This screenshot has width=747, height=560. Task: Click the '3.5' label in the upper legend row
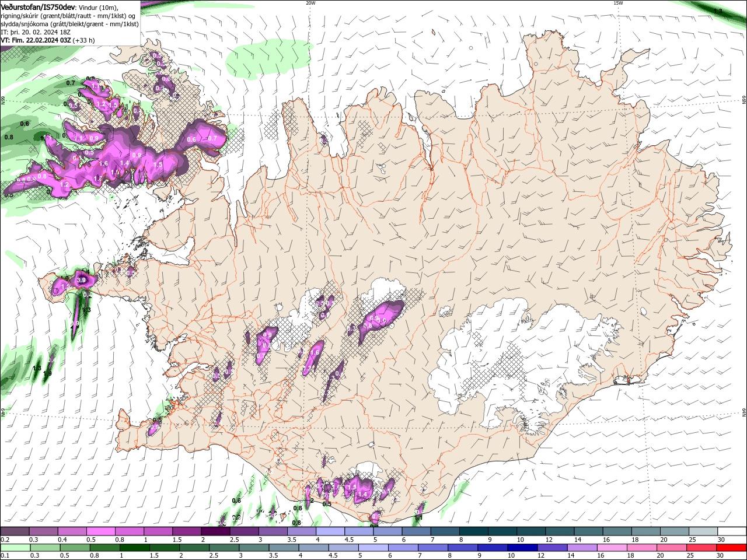tap(292, 540)
